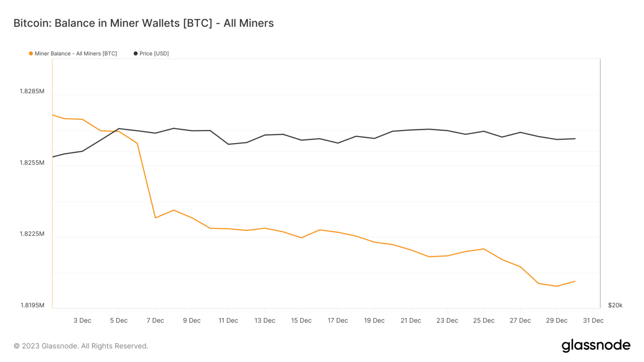Click the 1.8285M y-axis label

[32, 91]
